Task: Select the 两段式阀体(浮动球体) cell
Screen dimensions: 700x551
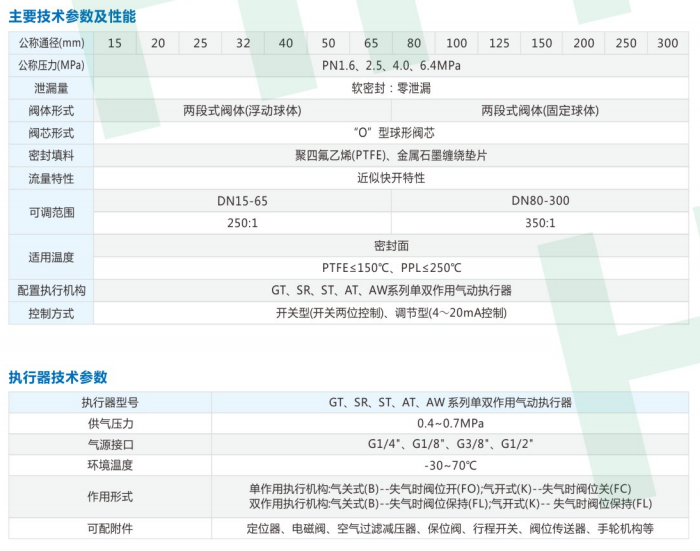Action: (x=242, y=110)
